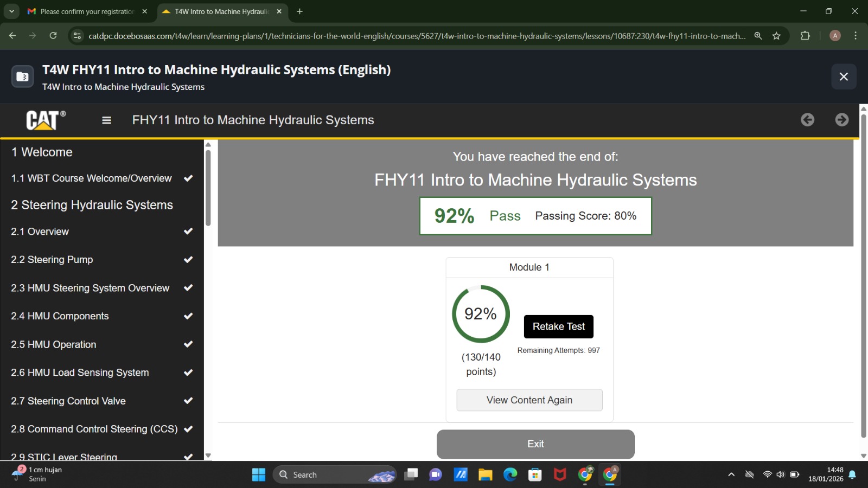Open Chrome three-dot menu
Screen dimensions: 868x488
coord(856,36)
